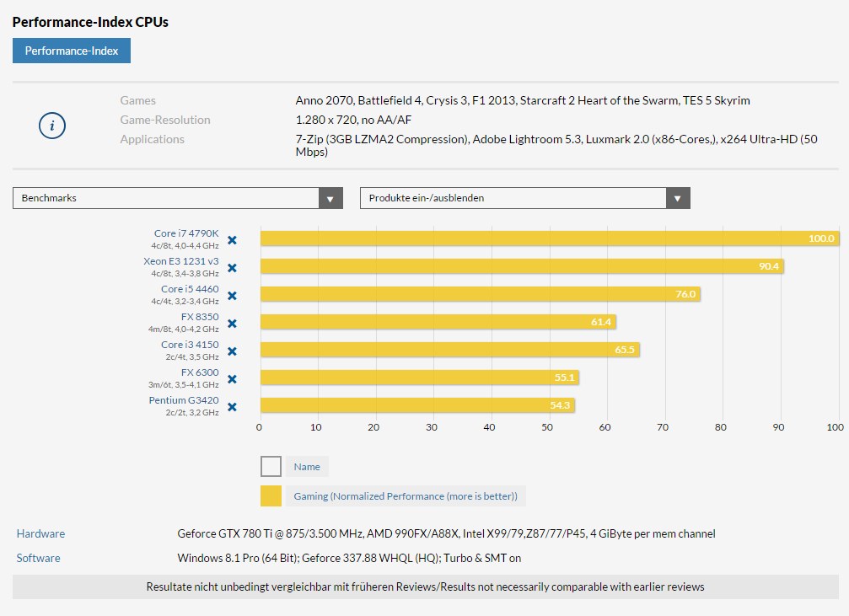
Task: Toggle the Name legend checkbox
Action: [271, 466]
